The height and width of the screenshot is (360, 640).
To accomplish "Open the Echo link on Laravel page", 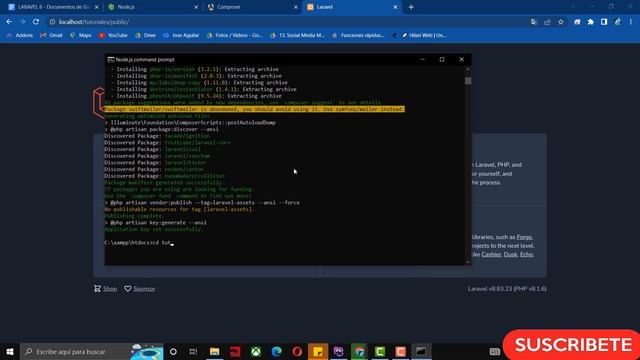I will pos(527,255).
